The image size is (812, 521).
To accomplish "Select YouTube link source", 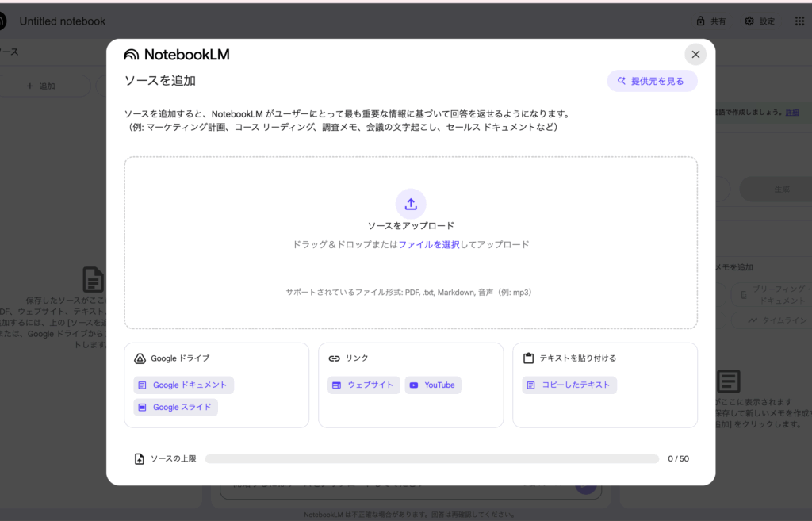I will pyautogui.click(x=433, y=385).
